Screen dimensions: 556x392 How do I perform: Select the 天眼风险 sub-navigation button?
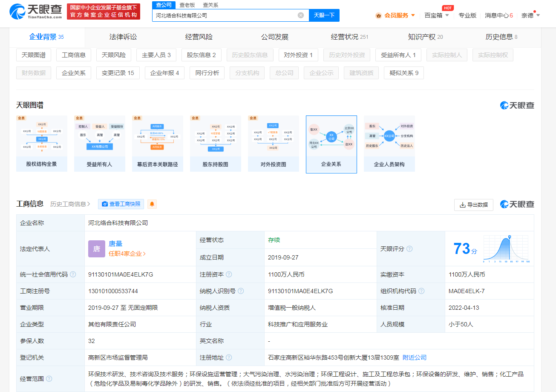coord(114,55)
